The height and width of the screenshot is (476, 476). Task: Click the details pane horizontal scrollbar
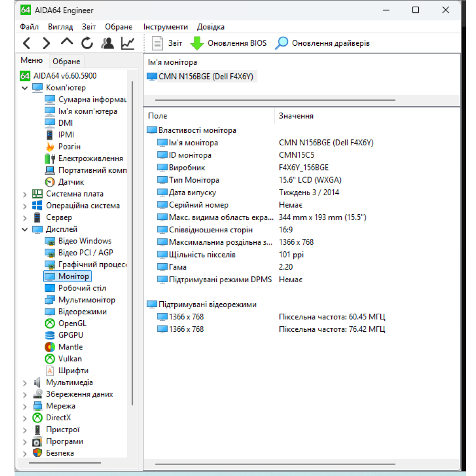pyautogui.click(x=275, y=464)
